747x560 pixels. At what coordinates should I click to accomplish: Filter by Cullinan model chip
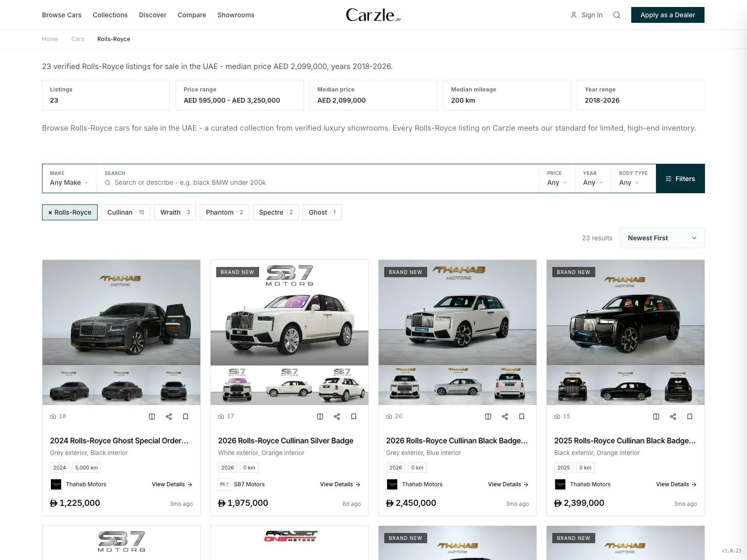pyautogui.click(x=126, y=212)
